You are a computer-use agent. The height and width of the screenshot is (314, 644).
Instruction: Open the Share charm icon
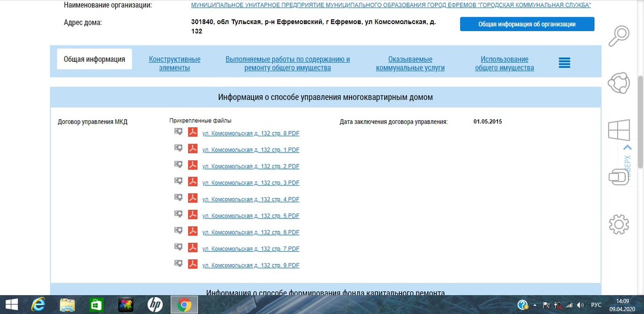click(x=619, y=83)
